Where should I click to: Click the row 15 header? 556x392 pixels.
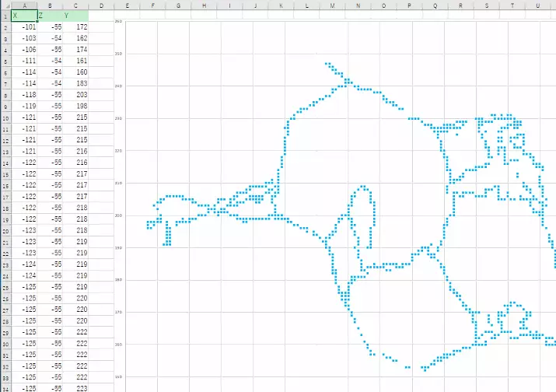5,174
